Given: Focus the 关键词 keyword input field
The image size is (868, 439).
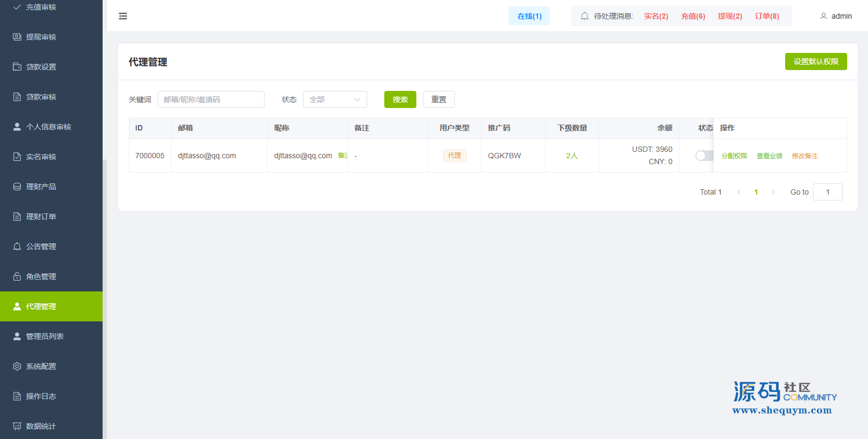Looking at the screenshot, I should point(211,99).
